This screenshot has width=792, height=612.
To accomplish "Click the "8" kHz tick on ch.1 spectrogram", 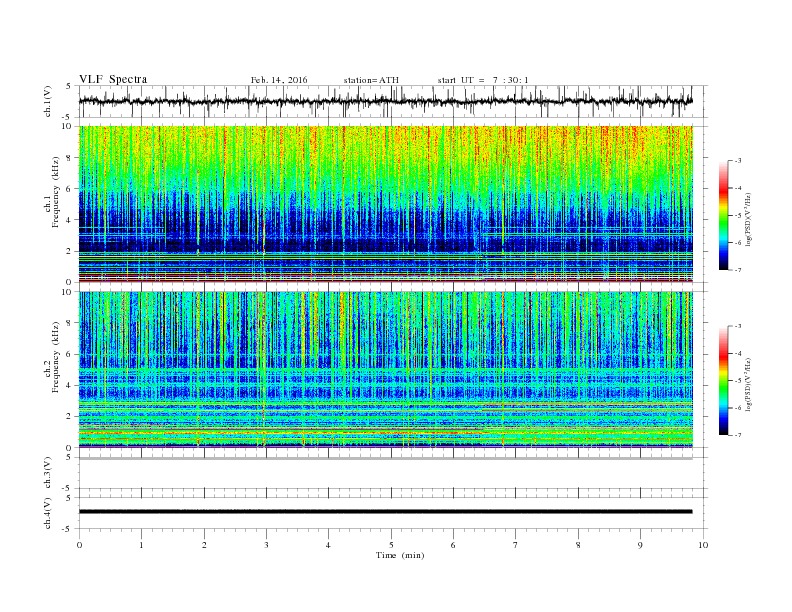I will click(x=70, y=158).
